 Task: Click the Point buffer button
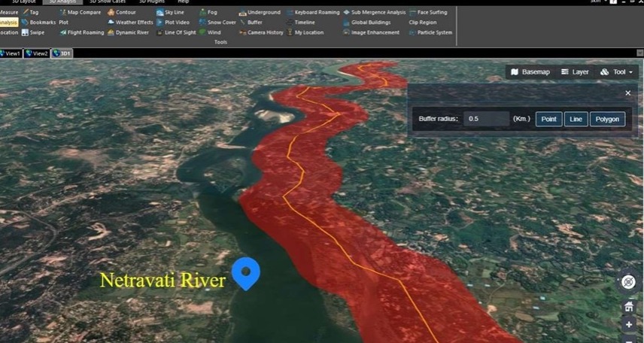point(548,119)
